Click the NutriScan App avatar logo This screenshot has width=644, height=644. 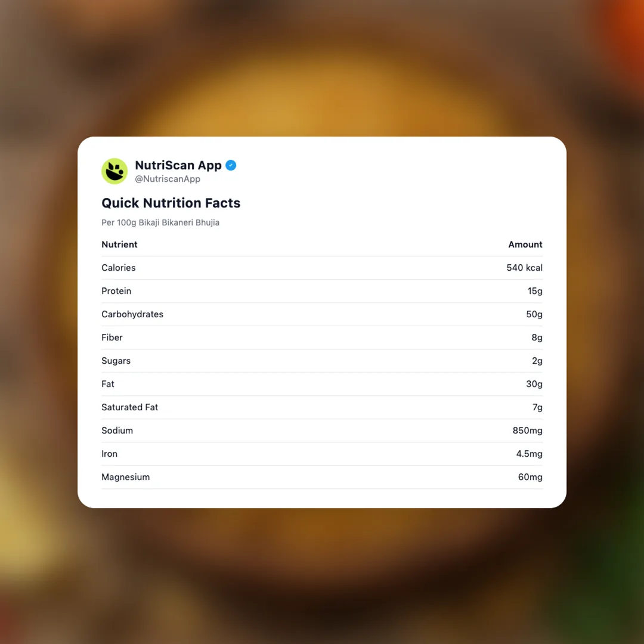[114, 171]
